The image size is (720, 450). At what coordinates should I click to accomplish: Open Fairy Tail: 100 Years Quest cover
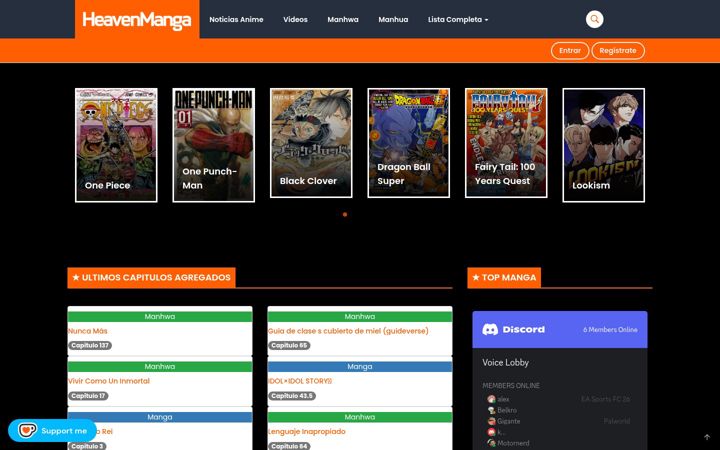(x=506, y=143)
